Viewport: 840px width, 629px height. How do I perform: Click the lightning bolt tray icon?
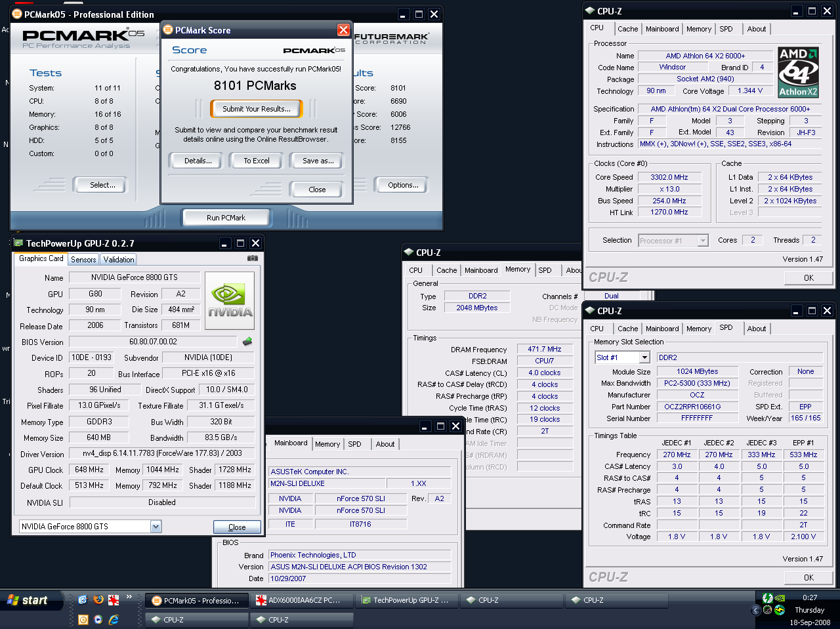pyautogui.click(x=780, y=610)
